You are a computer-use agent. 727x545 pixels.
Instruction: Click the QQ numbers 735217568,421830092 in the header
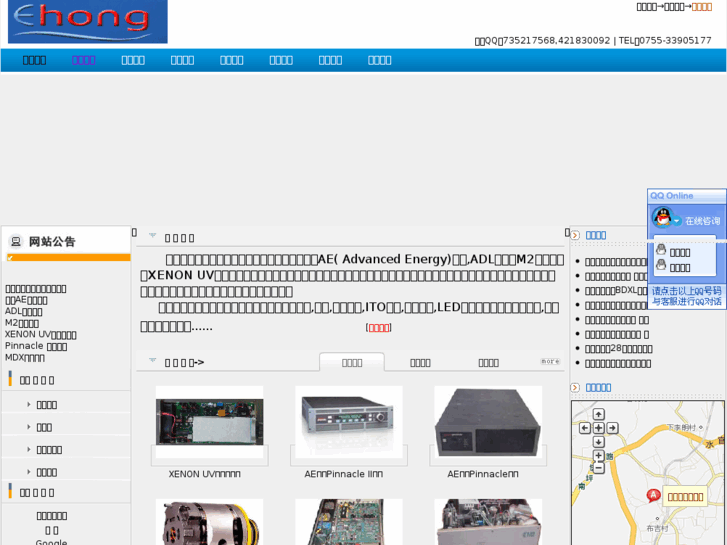[556, 40]
